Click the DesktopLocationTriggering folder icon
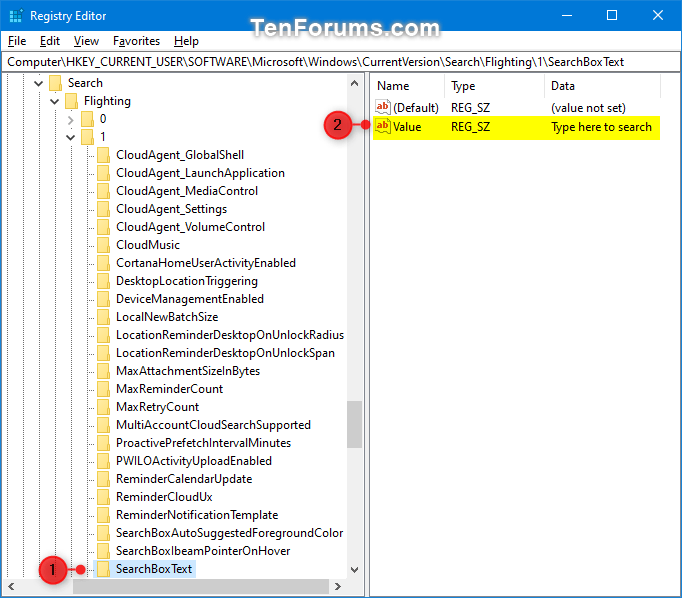682x598 pixels. tap(104, 281)
